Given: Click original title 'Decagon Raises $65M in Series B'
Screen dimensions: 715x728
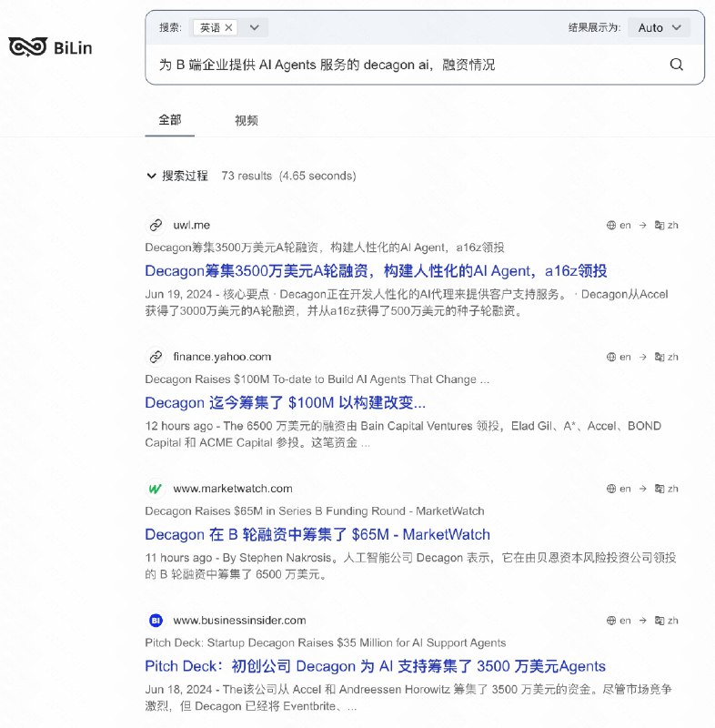Looking at the screenshot, I should (x=315, y=511).
